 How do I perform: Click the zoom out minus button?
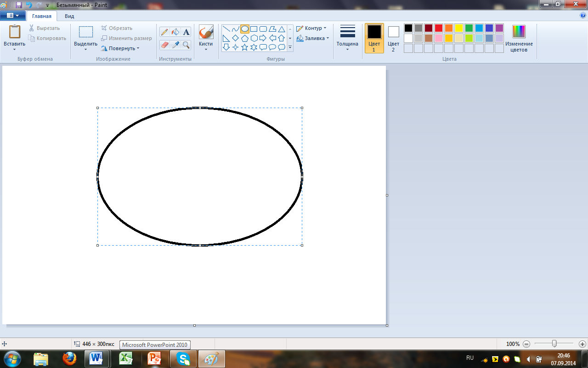click(526, 344)
